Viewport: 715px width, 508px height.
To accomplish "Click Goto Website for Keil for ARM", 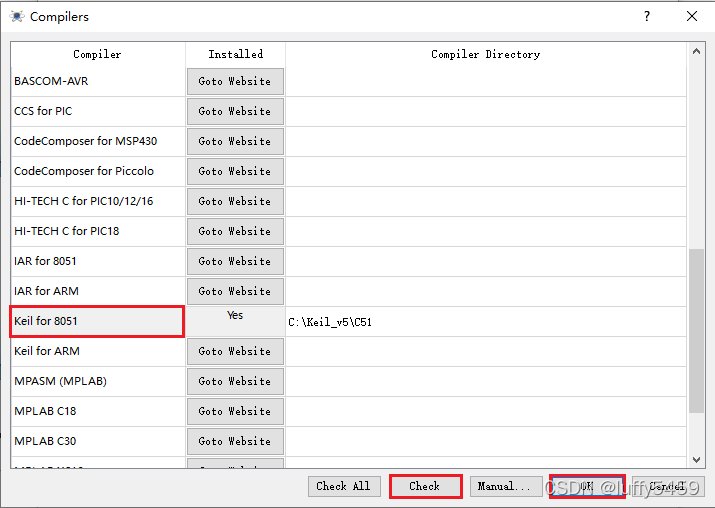I will pos(235,352).
